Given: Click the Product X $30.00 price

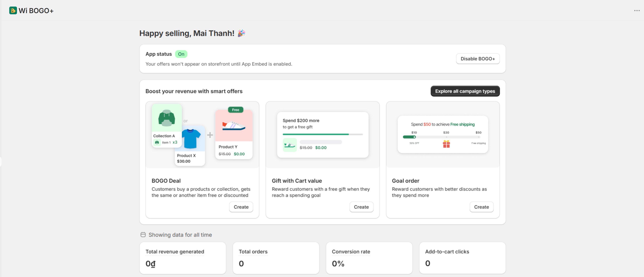Looking at the screenshot, I should [x=184, y=161].
